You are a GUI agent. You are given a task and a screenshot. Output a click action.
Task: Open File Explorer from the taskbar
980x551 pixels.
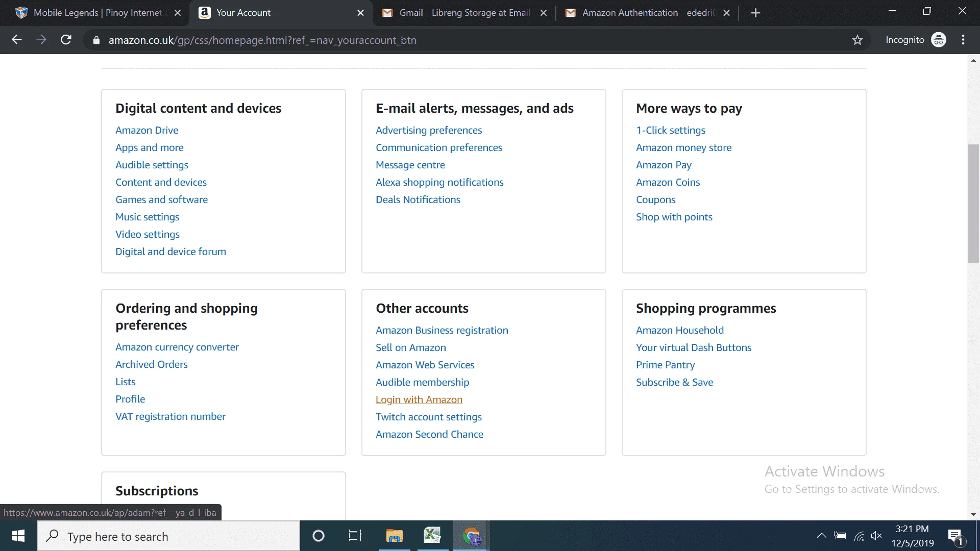pyautogui.click(x=394, y=536)
